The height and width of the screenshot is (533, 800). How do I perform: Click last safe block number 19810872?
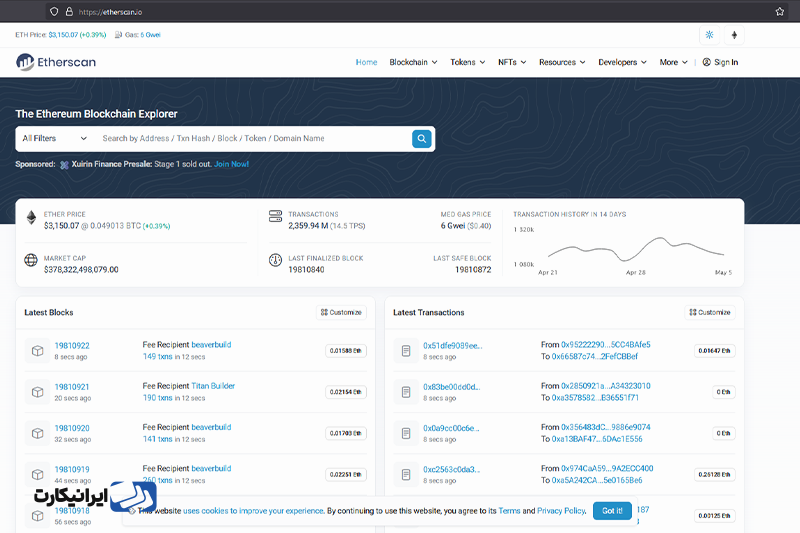point(473,270)
